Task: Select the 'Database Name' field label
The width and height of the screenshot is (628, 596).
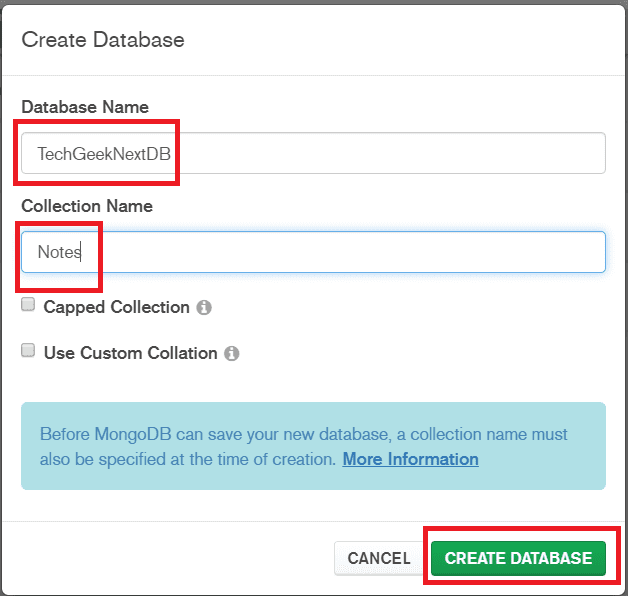Action: 85,107
